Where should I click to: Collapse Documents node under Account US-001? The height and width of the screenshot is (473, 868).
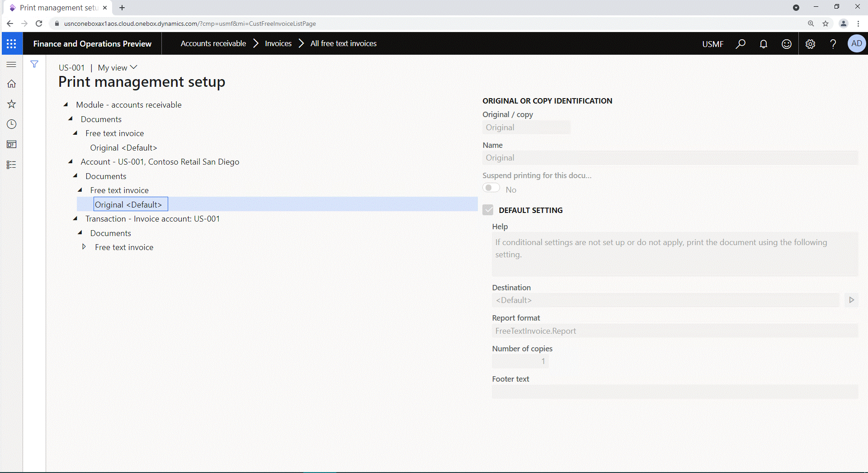[75, 176]
